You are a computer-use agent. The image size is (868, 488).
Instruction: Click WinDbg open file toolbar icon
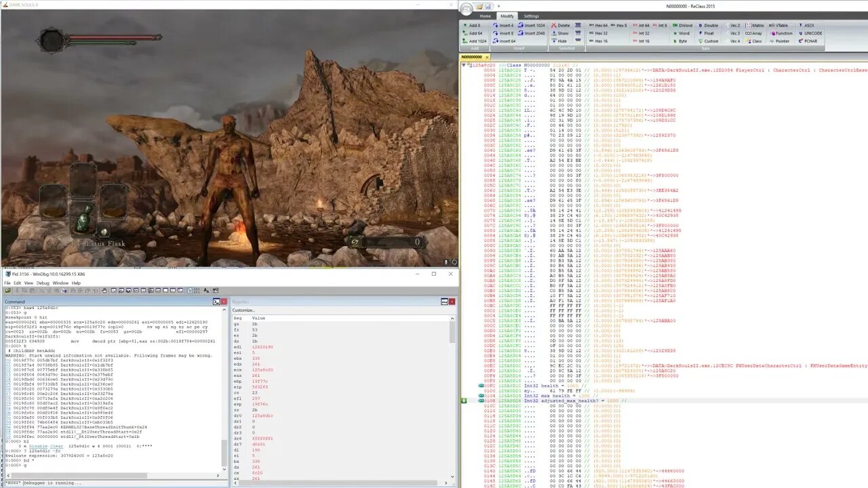(7, 290)
